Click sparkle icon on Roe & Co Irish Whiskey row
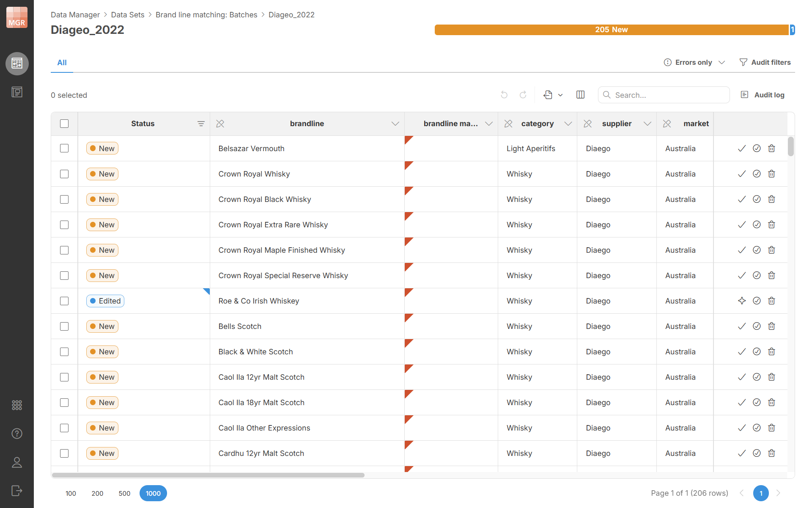Viewport: 812px width, 508px height. click(x=742, y=301)
